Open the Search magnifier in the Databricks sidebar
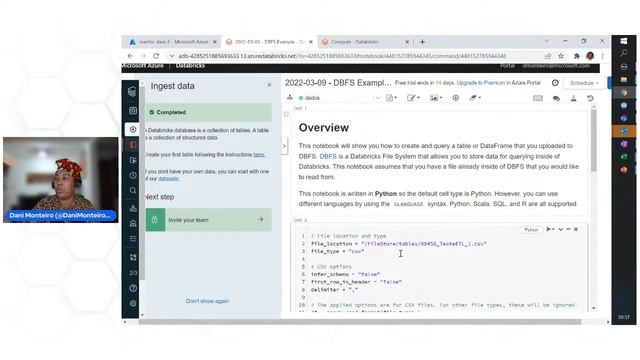The width and height of the screenshot is (640, 360). click(133, 191)
